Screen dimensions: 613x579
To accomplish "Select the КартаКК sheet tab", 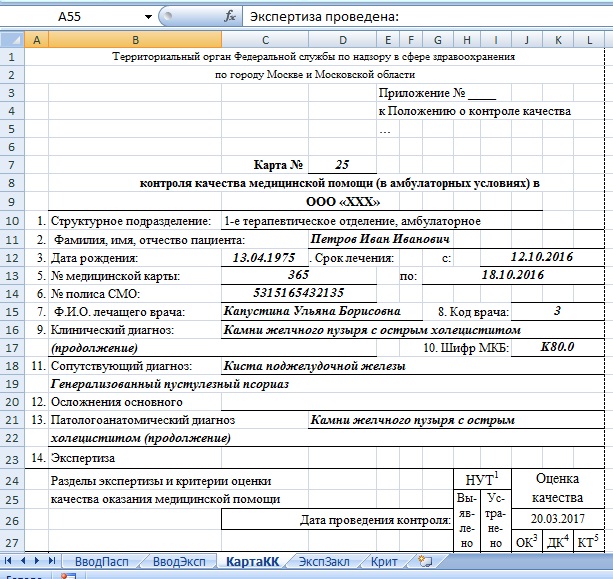I will tap(253, 562).
